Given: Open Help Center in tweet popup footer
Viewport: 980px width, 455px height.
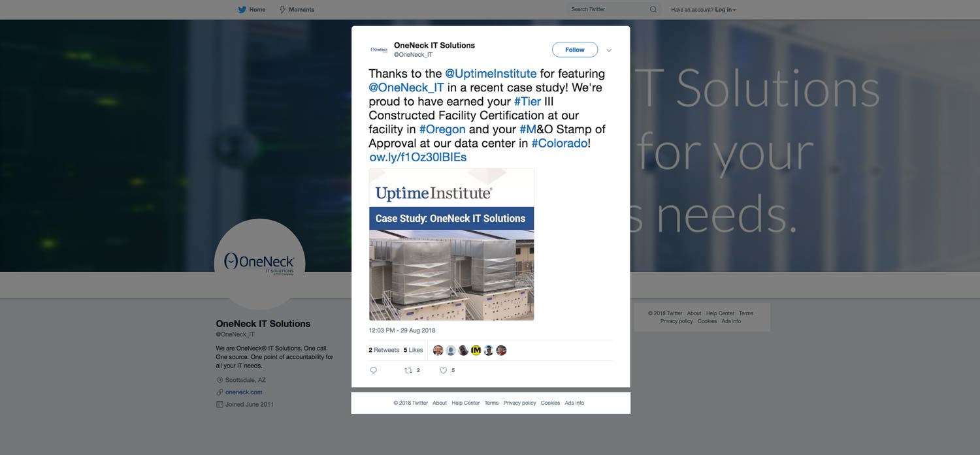Looking at the screenshot, I should pos(466,403).
